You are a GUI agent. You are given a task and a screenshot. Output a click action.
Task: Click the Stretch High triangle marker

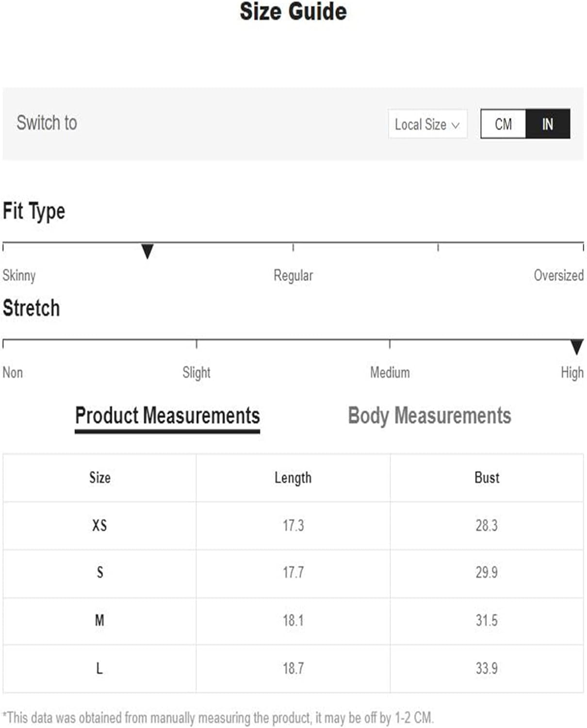577,347
